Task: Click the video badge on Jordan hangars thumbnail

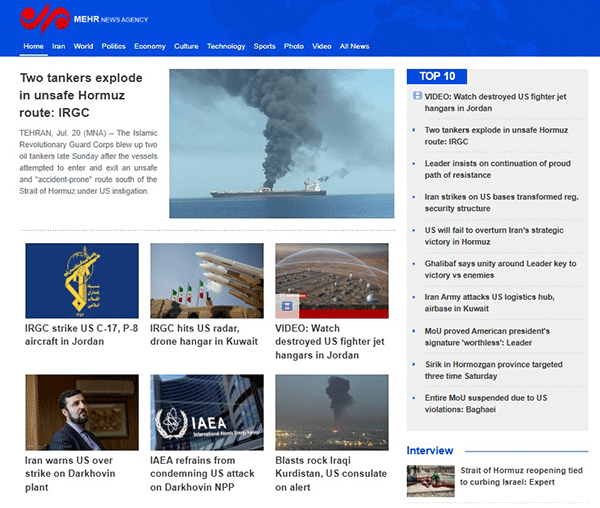Action: 287,306
